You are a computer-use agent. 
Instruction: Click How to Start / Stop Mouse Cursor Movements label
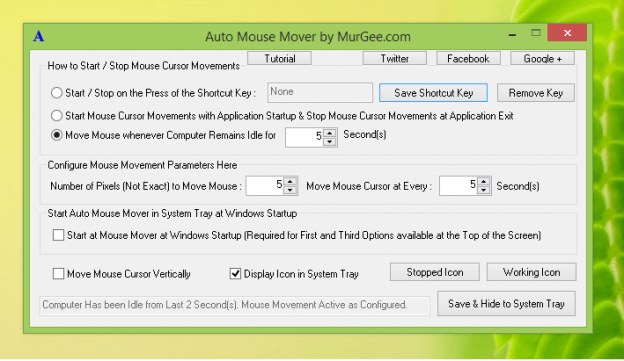[143, 66]
